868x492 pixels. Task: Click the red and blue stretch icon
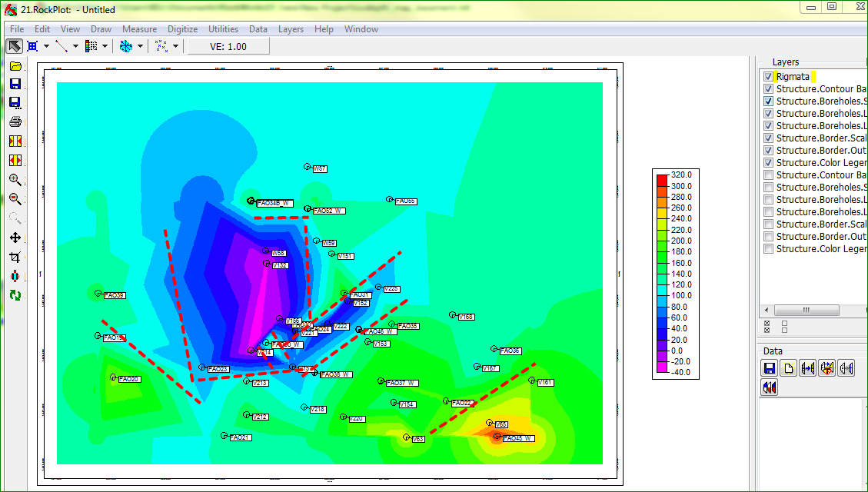[15, 276]
